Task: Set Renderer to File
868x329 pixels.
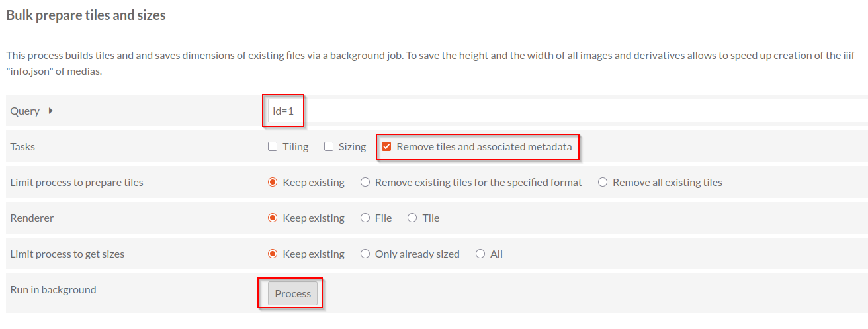Action: pyautogui.click(x=365, y=218)
